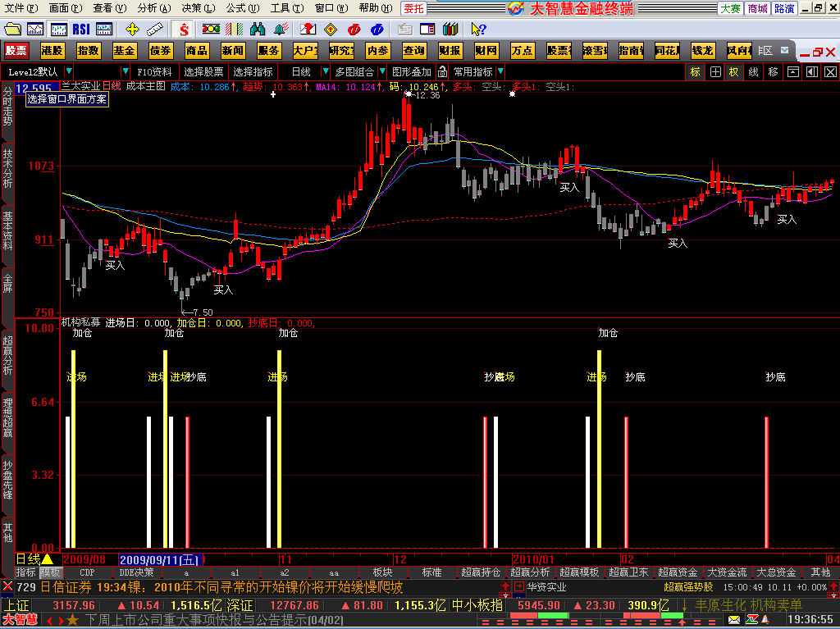
Task: Click the 选择股票 button
Action: tap(203, 71)
